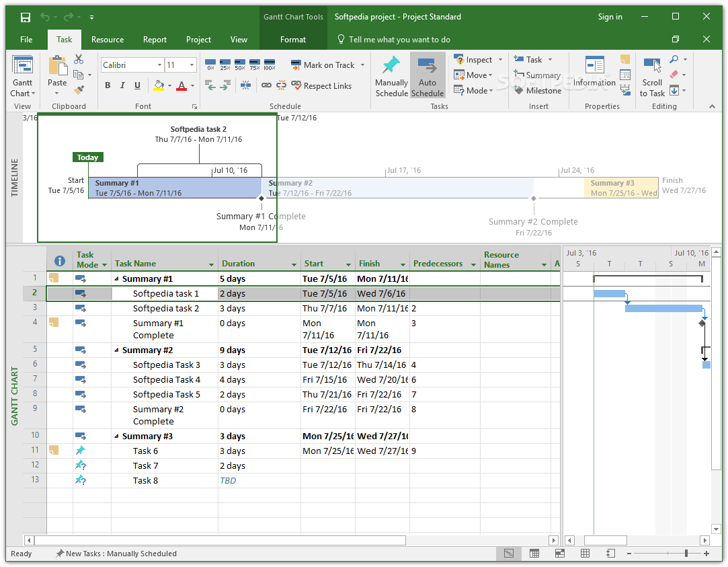Set task to 25% complete

(x=225, y=64)
